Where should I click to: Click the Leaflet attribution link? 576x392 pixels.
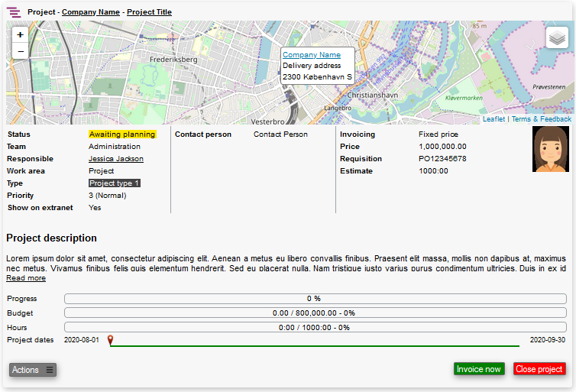pos(493,119)
